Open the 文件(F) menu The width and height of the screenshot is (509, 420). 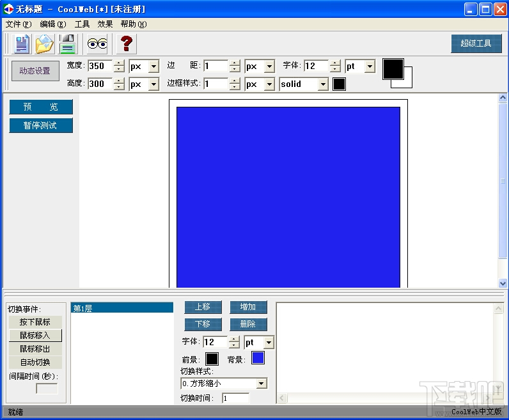click(x=19, y=24)
